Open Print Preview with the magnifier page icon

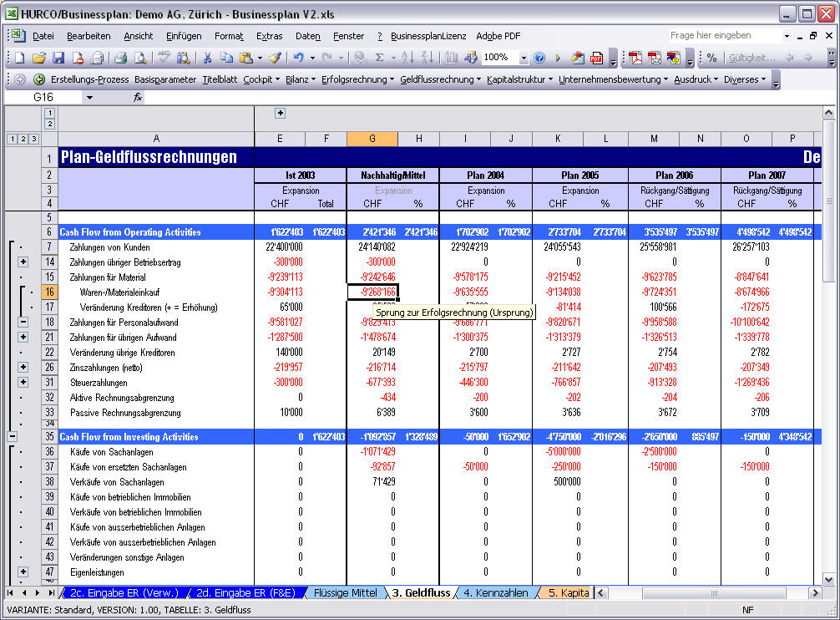pos(139,58)
